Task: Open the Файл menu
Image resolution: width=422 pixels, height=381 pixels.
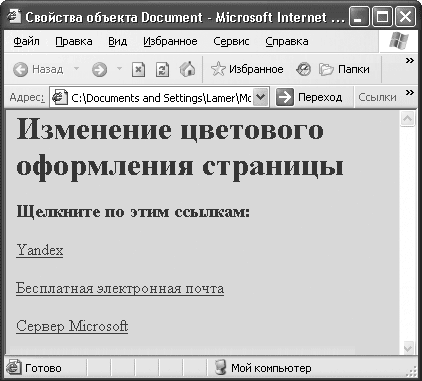Action: (26, 41)
